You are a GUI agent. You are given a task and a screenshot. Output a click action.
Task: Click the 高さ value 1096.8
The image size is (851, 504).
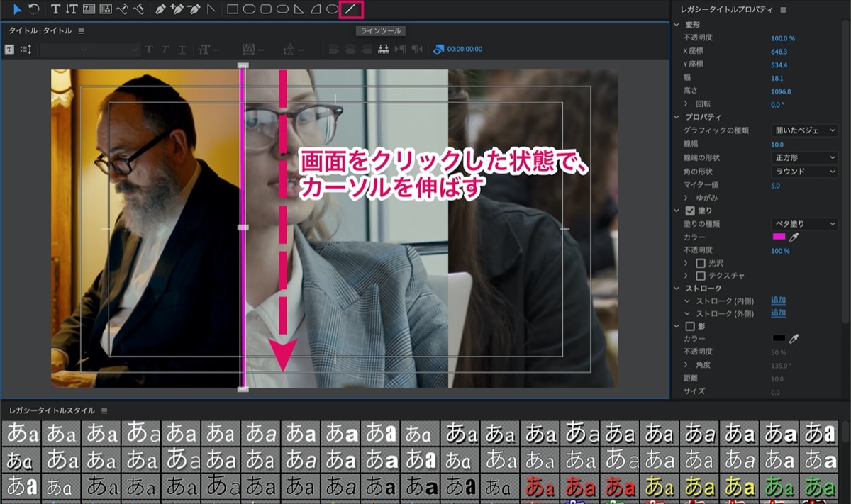coord(781,91)
